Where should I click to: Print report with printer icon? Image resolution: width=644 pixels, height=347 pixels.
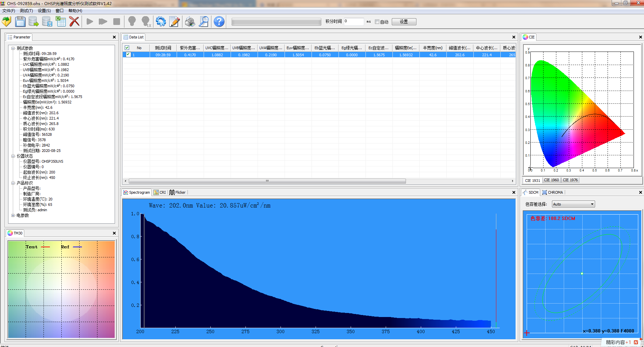(x=190, y=22)
